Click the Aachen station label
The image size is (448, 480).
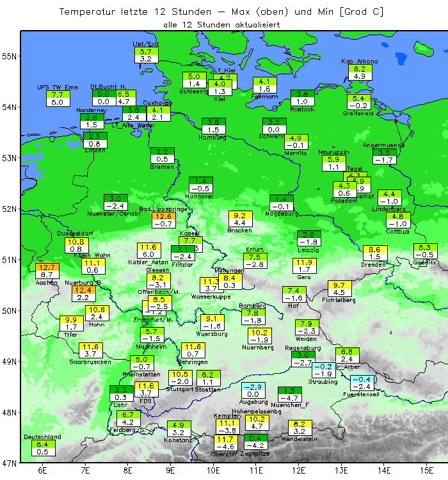[x=46, y=282]
